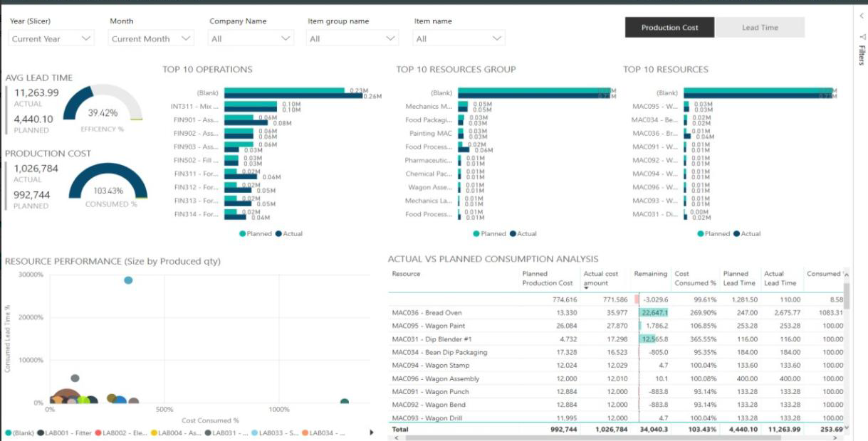Switch to the Lead Time view
868x441 pixels.
(760, 28)
